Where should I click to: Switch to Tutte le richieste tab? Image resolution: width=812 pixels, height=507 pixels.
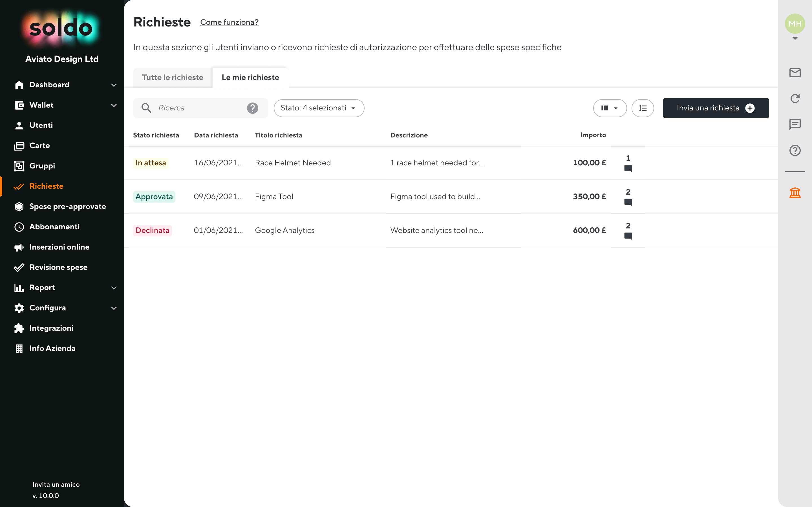pos(173,77)
